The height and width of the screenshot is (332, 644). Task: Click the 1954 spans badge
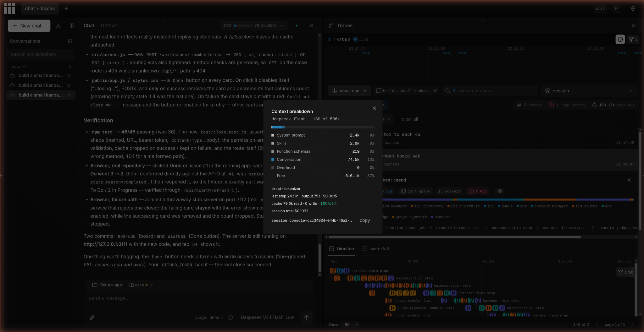415,191
